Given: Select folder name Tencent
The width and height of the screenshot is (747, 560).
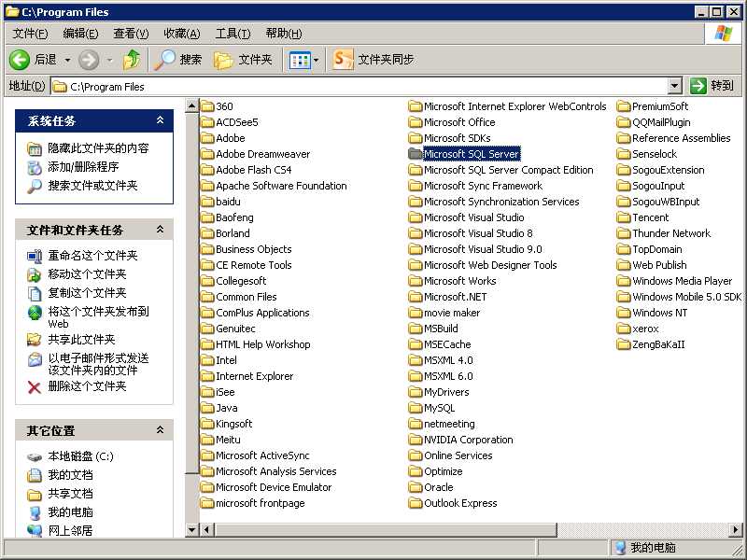Looking at the screenshot, I should tap(650, 217).
